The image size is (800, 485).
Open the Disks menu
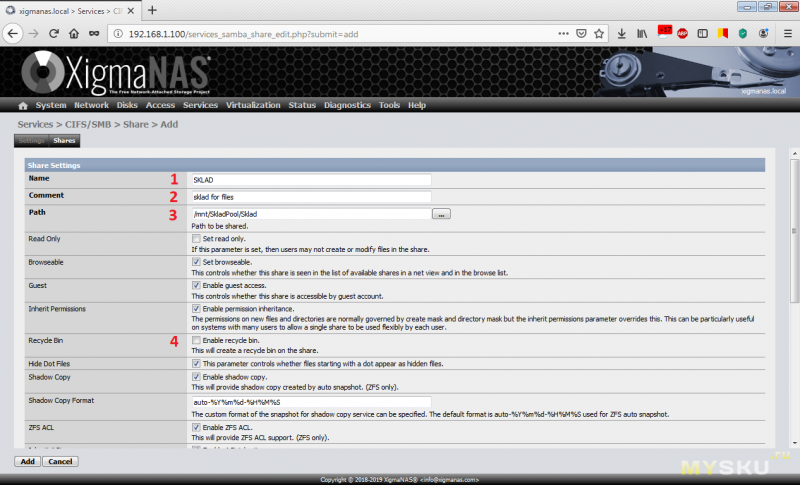[x=127, y=105]
